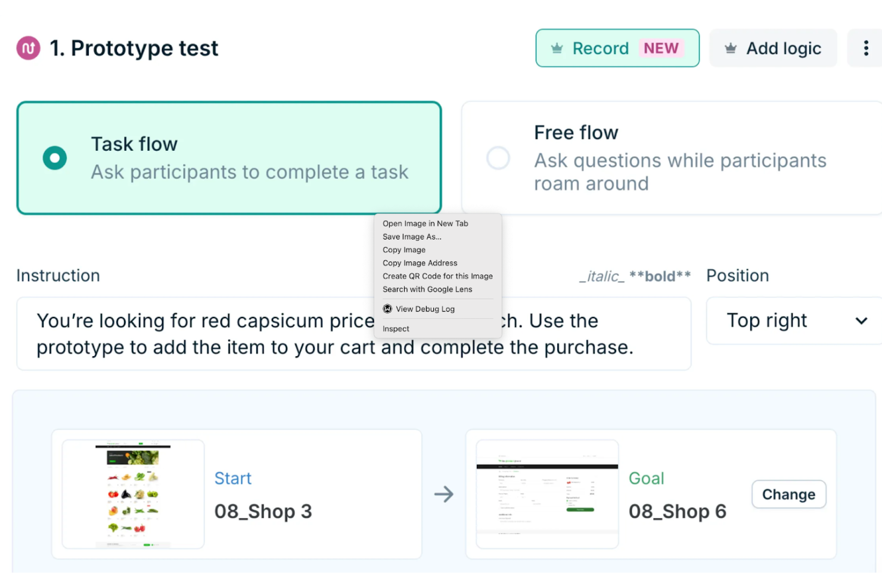This screenshot has width=882, height=588.
Task: Click the Change goal button
Action: point(788,494)
